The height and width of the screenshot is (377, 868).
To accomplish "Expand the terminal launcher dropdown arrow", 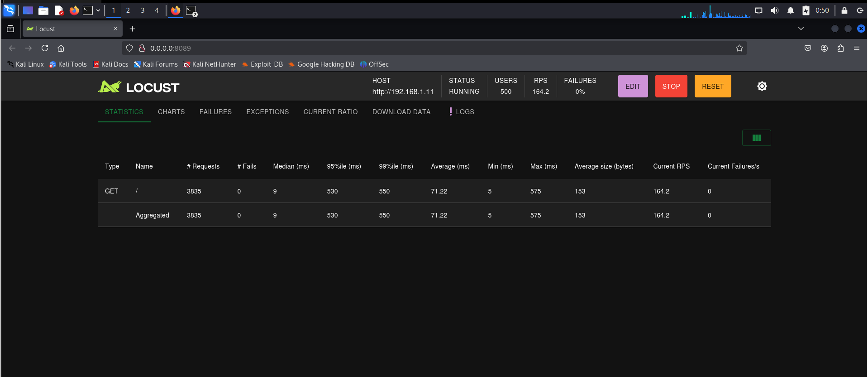I will 98,10.
